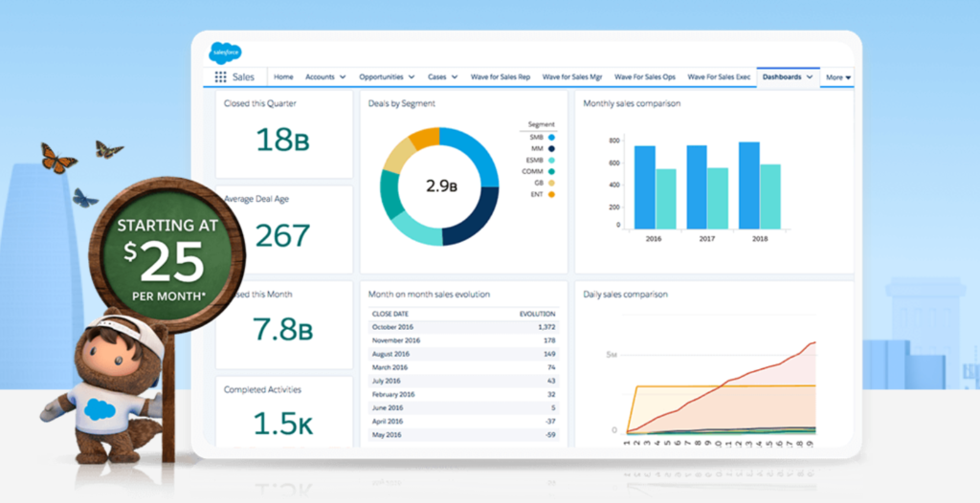980x503 pixels.
Task: Click the 2016 axis label in bar chart
Action: click(655, 239)
